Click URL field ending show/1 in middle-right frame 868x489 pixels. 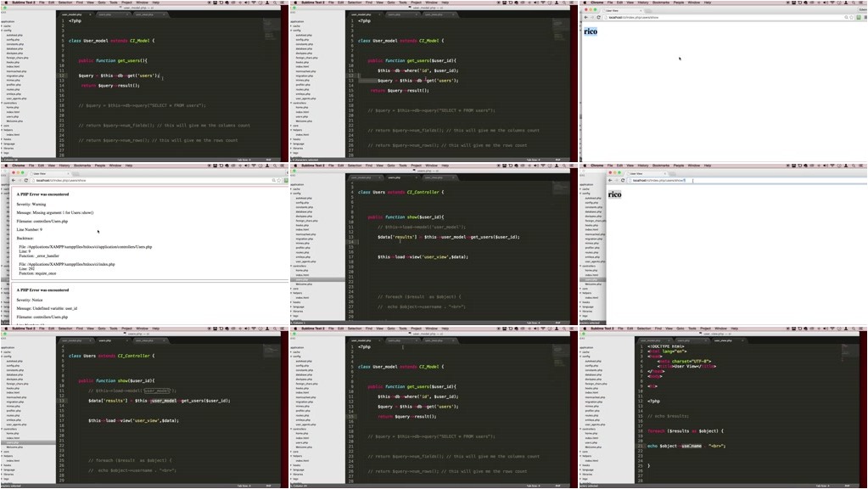click(x=748, y=181)
